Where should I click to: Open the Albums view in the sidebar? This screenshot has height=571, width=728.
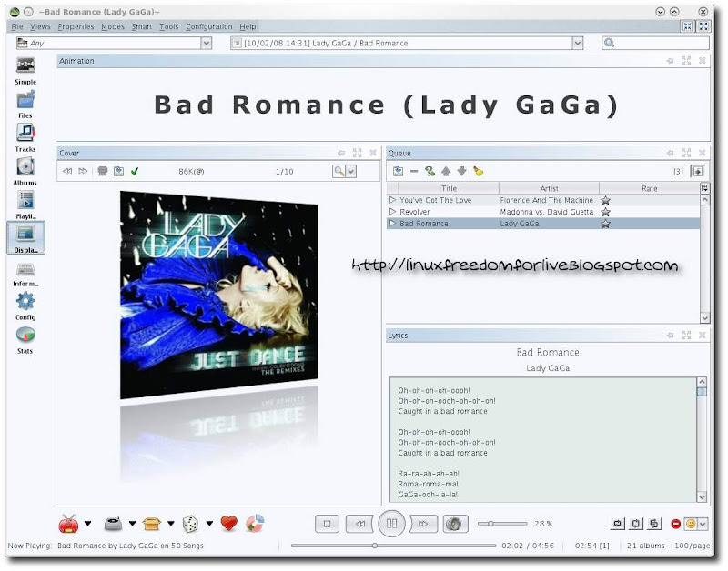click(x=25, y=167)
